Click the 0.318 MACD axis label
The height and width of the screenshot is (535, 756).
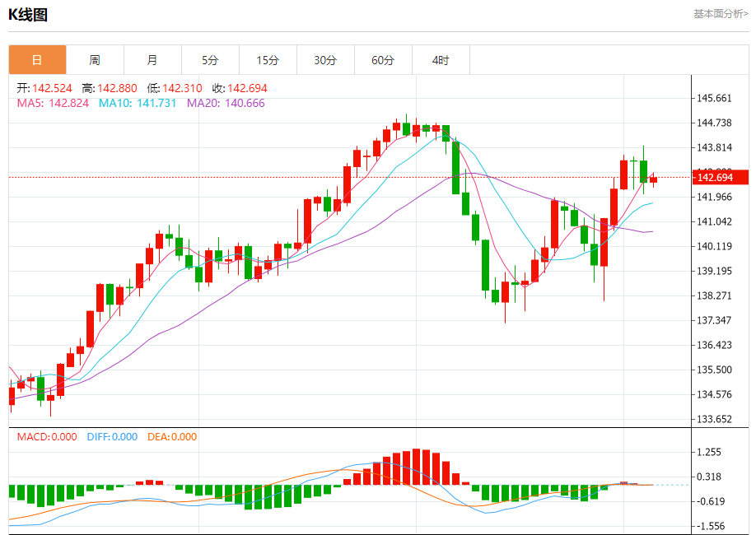tap(709, 477)
